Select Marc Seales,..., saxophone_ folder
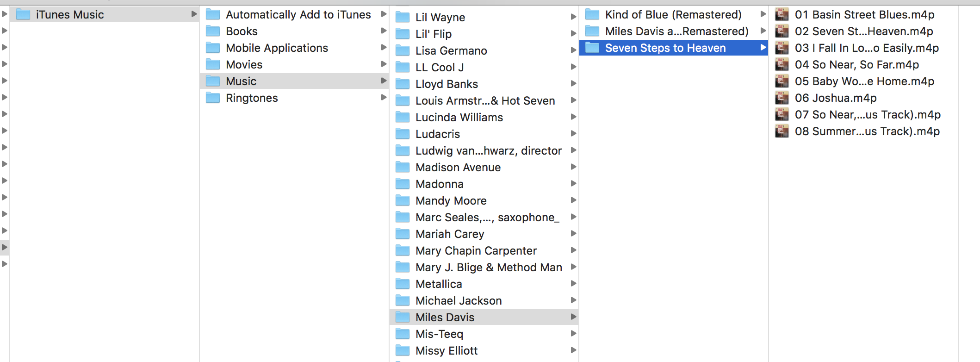 [x=484, y=217]
